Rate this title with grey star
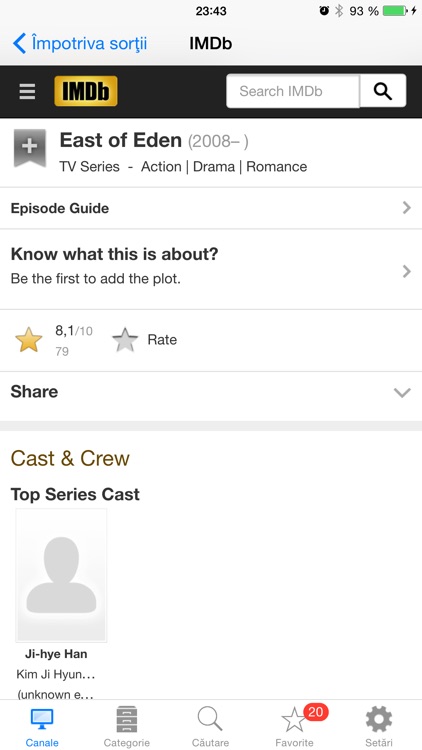The image size is (422, 750). point(125,340)
